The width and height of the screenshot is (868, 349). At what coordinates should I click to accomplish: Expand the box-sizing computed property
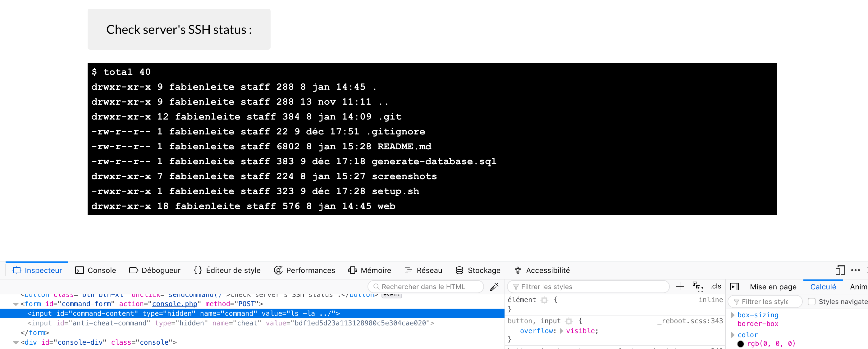(x=733, y=315)
